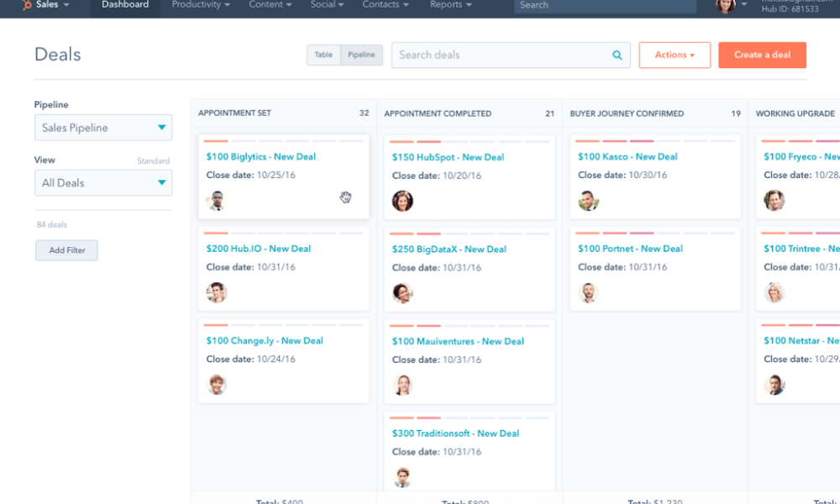Click the stage progress bar on Biglytics card
The width and height of the screenshot is (840, 504).
[283, 141]
